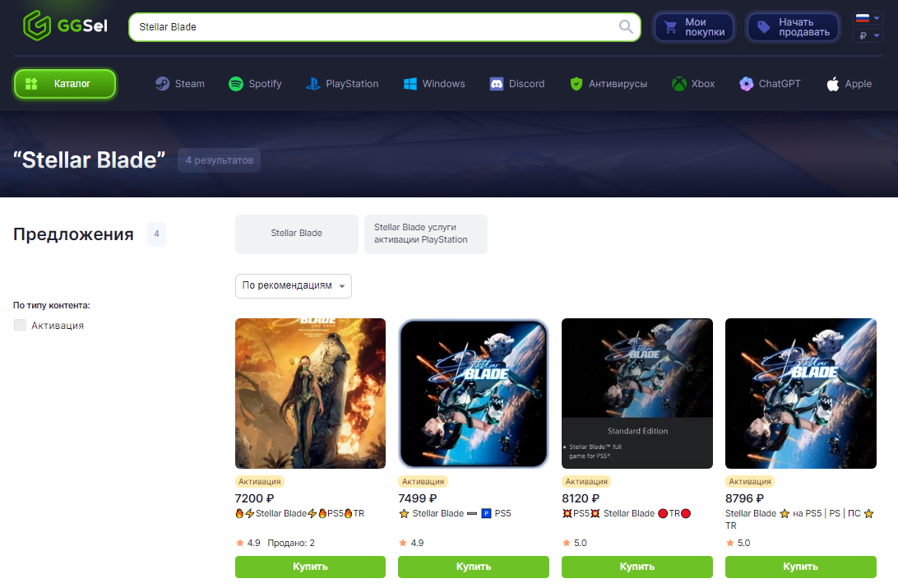Open the Standard Edition offer thumbnail
This screenshot has width=898, height=588.
tap(637, 393)
